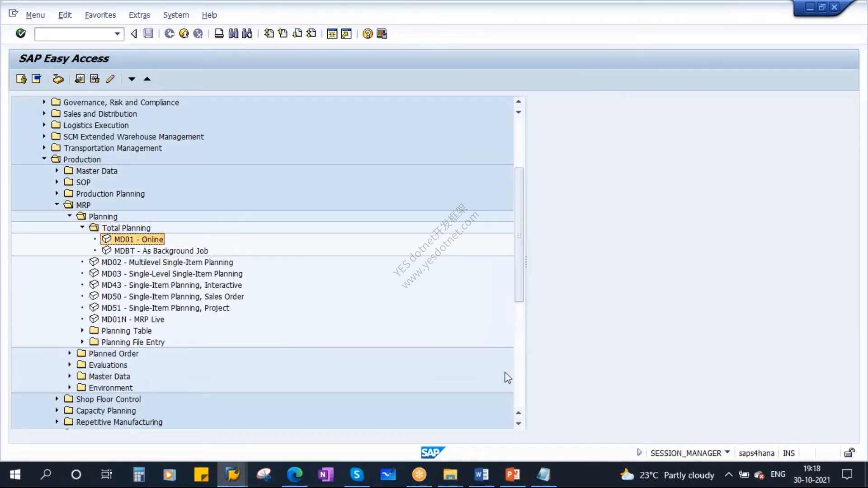Click the Print icon in standard toolbar

coord(219,33)
